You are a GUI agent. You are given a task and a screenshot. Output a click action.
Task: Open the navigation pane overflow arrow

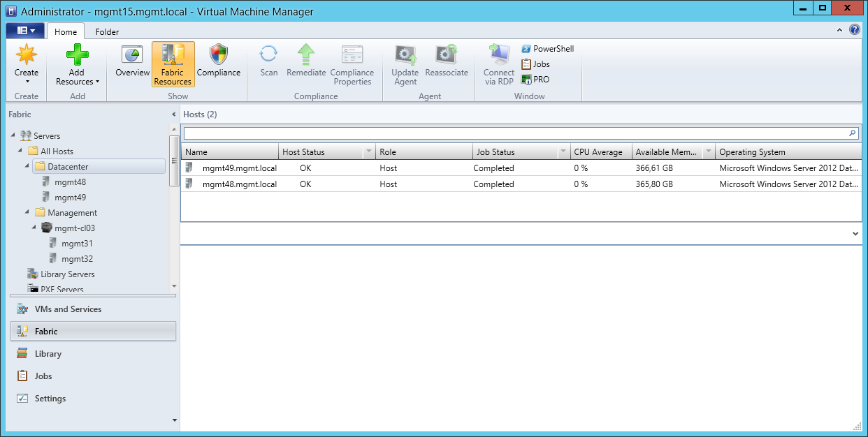(175, 420)
